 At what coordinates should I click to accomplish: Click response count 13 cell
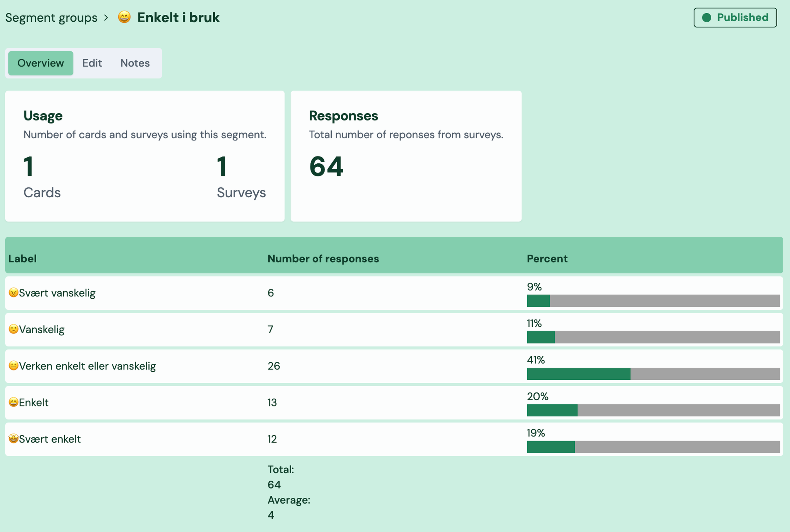pyautogui.click(x=272, y=403)
